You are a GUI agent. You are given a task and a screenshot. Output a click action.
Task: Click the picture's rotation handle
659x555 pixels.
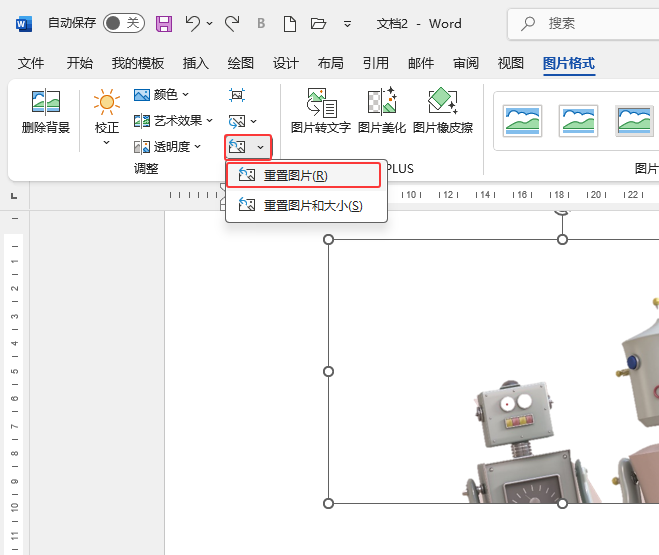click(x=562, y=211)
